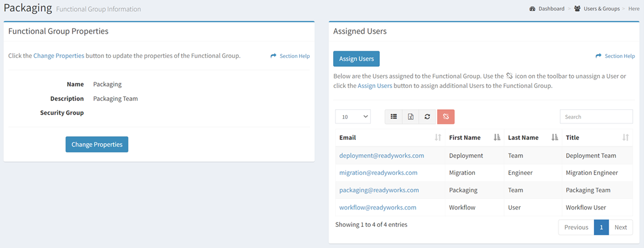This screenshot has height=248, width=644.
Task: Click the 'Packaging Team' description value
Action: click(116, 99)
